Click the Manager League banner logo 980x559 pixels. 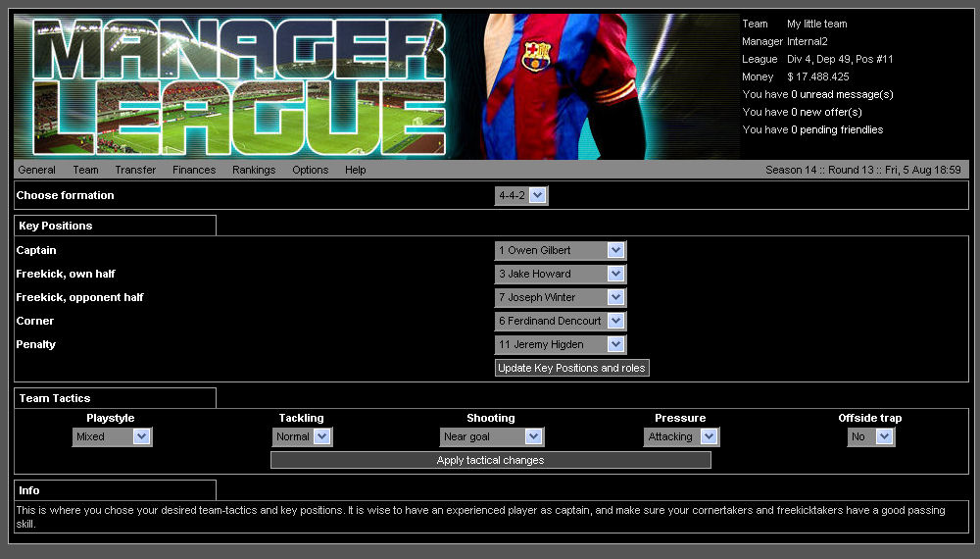(239, 86)
